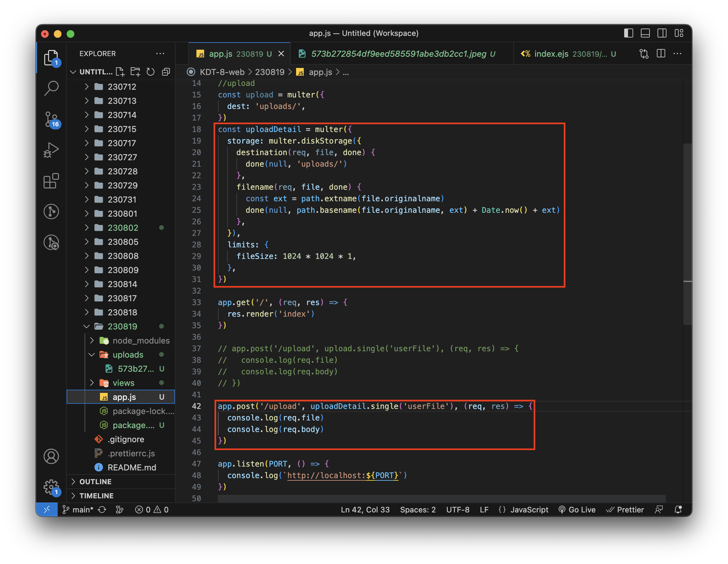Open the Git Graph activity bar icon

pos(51,212)
